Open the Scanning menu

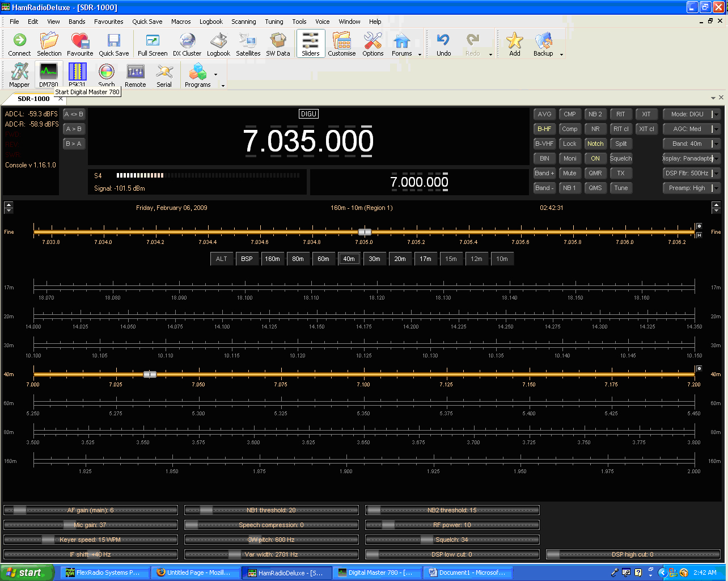[x=243, y=22]
